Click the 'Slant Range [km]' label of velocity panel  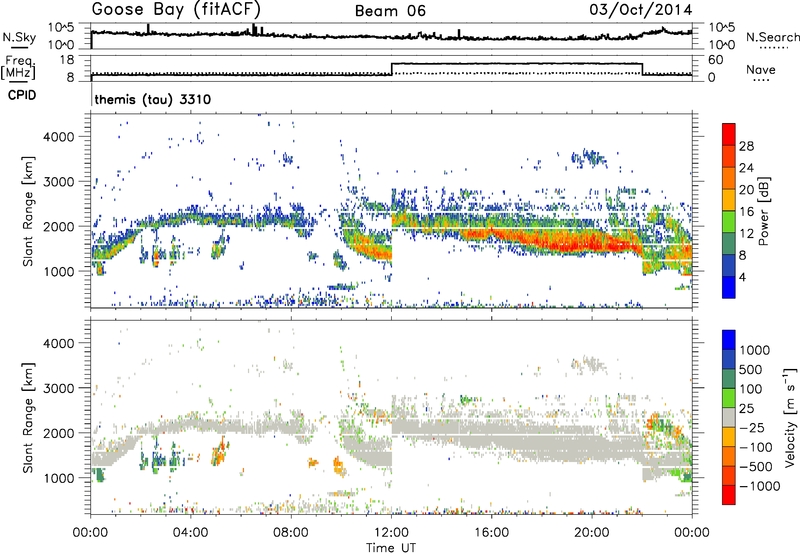click(28, 417)
